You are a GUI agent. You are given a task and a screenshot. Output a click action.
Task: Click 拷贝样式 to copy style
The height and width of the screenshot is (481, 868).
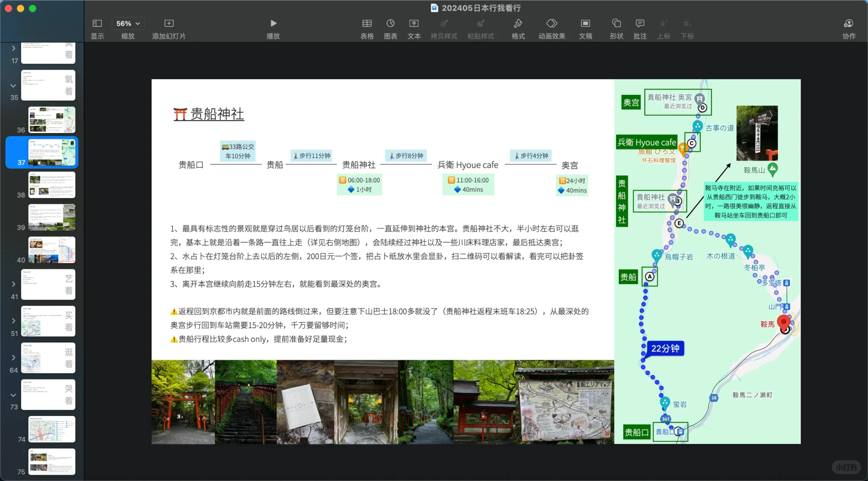(x=444, y=28)
